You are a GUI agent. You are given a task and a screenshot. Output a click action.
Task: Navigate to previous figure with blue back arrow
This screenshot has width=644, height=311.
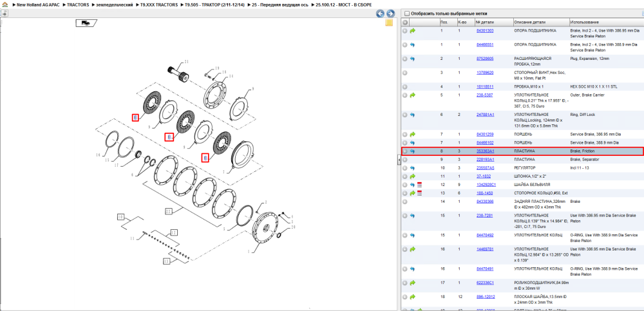click(x=381, y=14)
